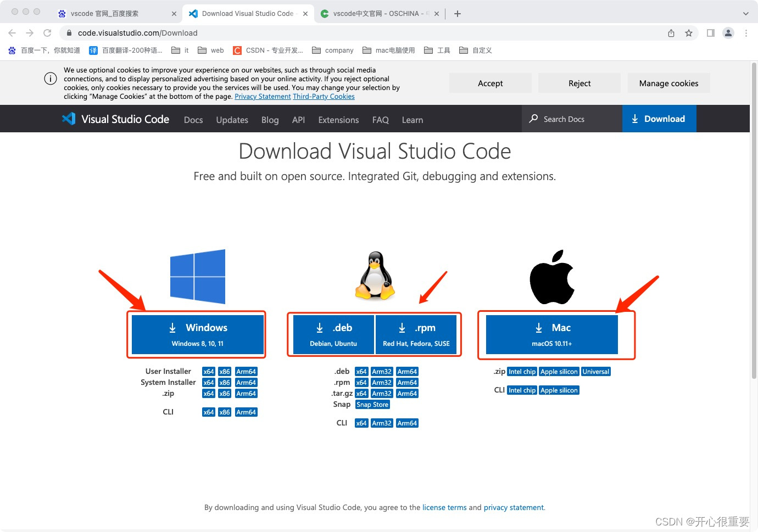Open the 'it' bookmarks folder
The height and width of the screenshot is (532, 758).
click(x=180, y=51)
